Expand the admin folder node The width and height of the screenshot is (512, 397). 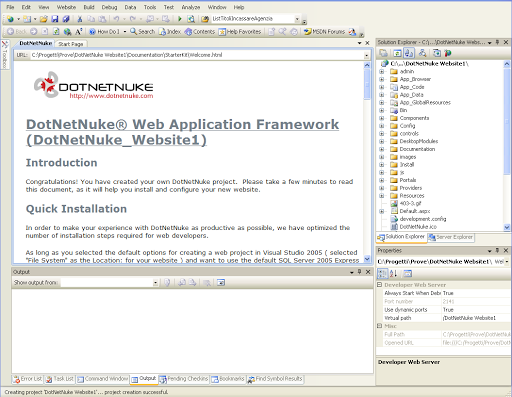(382, 71)
